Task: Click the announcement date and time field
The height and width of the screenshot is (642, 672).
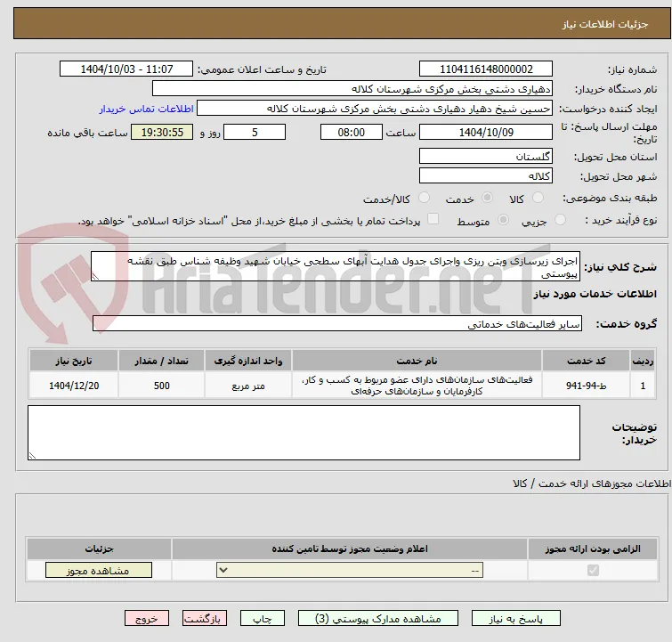Action: (x=126, y=69)
